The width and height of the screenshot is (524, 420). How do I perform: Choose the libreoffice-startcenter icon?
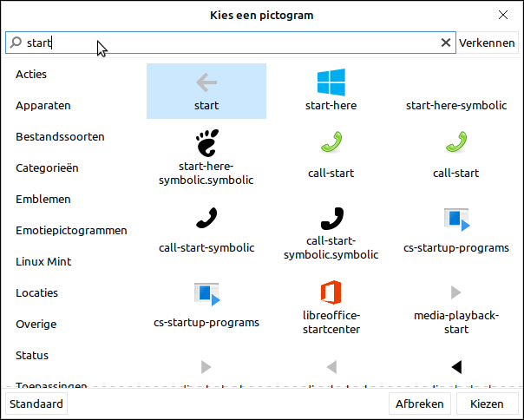click(x=331, y=293)
